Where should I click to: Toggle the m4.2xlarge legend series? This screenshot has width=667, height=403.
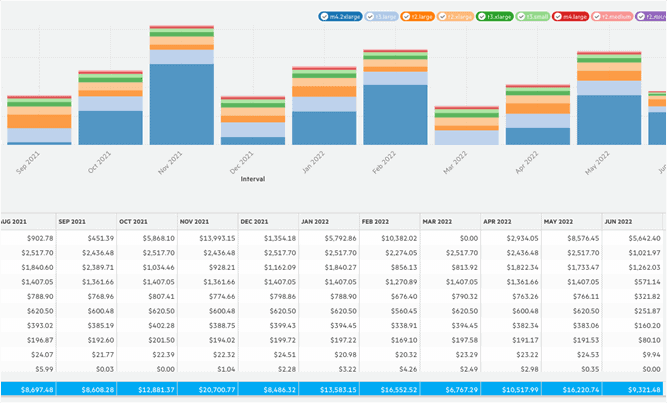click(x=340, y=17)
